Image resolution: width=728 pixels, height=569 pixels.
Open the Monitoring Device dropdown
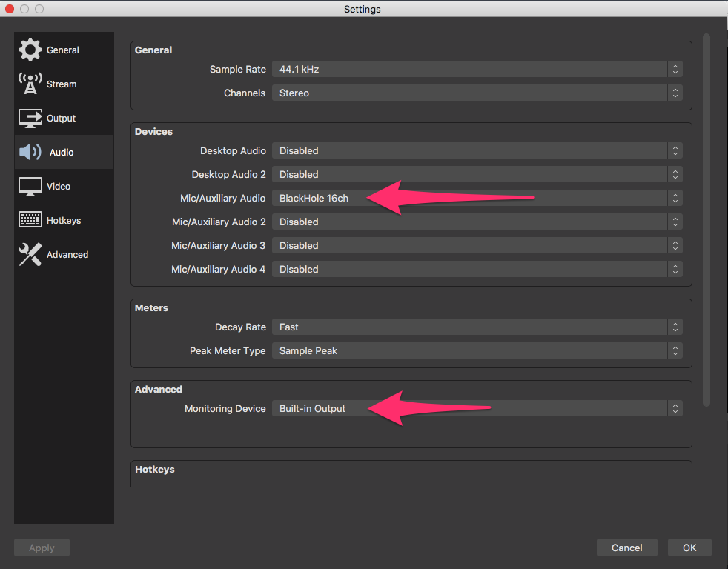477,408
